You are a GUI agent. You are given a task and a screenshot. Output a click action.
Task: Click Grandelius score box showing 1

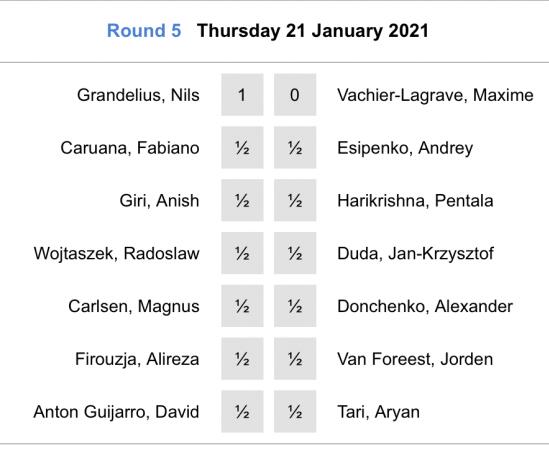(242, 95)
